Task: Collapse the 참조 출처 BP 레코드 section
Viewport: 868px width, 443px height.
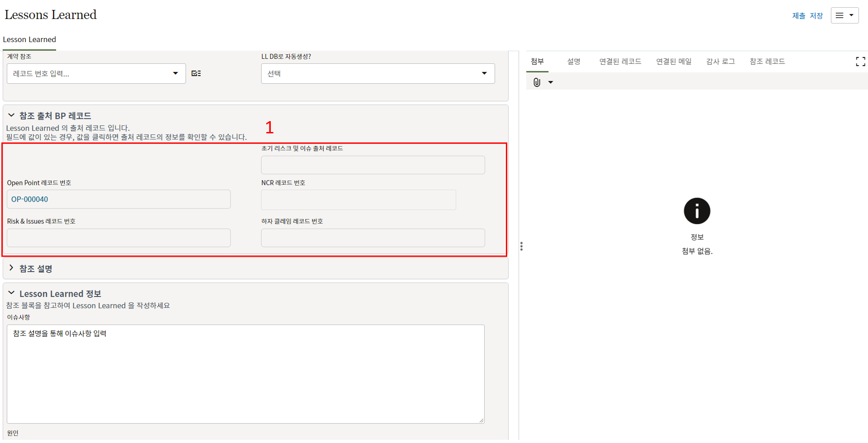Action: pyautogui.click(x=11, y=115)
